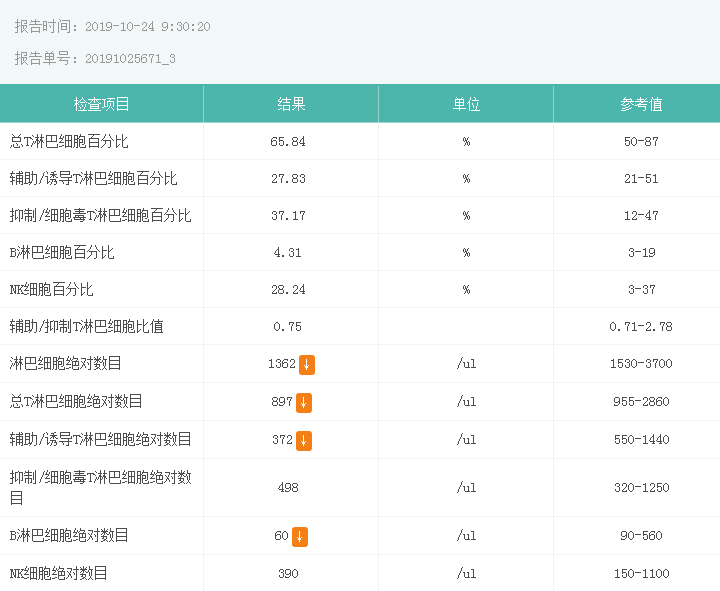Select the reference range 1530-3700
The height and width of the screenshot is (591, 720).
(x=641, y=364)
